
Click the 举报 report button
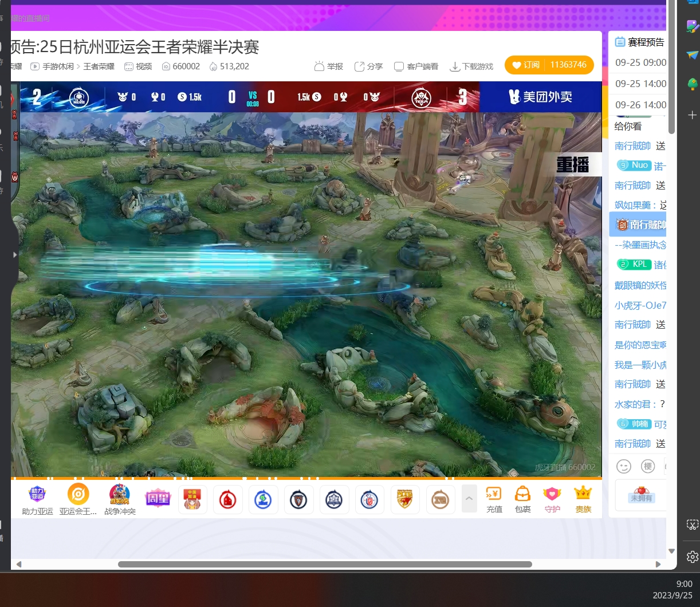tap(329, 66)
